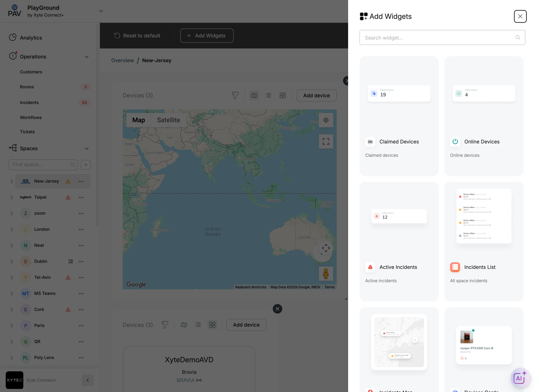Expand the New-Jersey space tree chevron

click(11, 181)
